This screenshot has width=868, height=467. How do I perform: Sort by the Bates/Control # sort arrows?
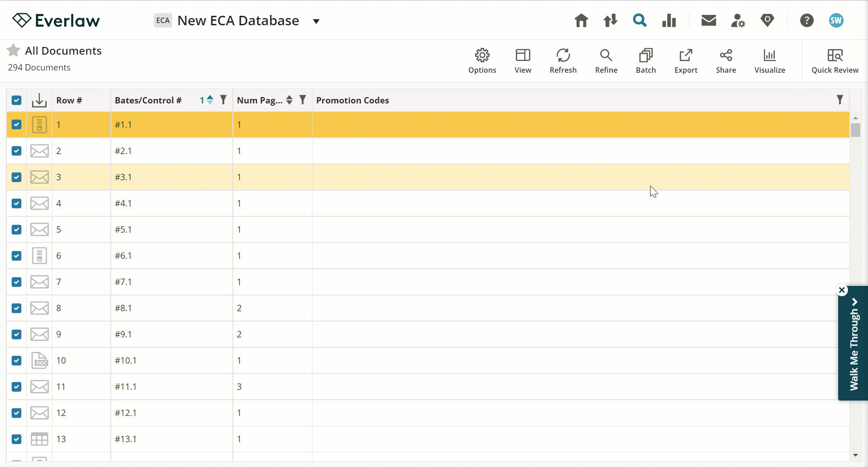point(210,100)
